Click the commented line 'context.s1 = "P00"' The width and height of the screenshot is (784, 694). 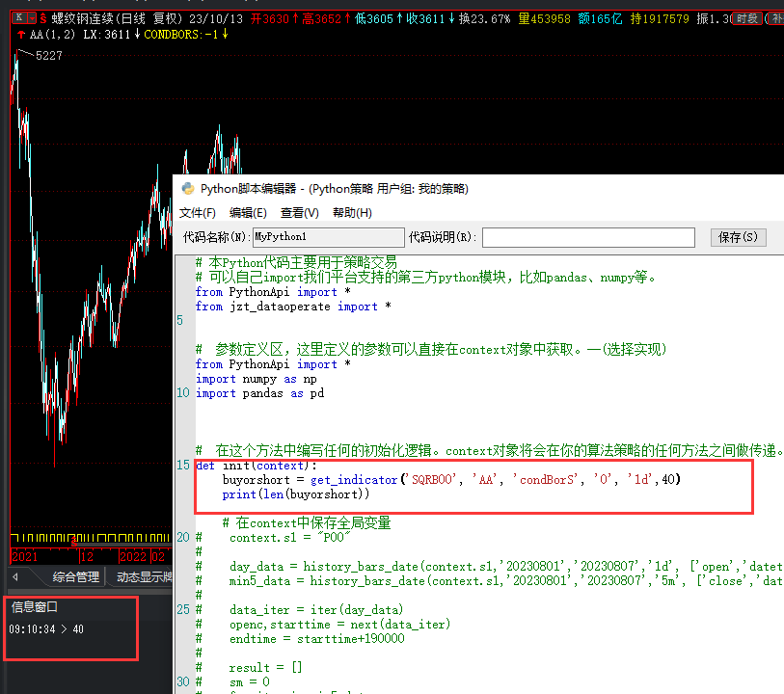click(290, 538)
